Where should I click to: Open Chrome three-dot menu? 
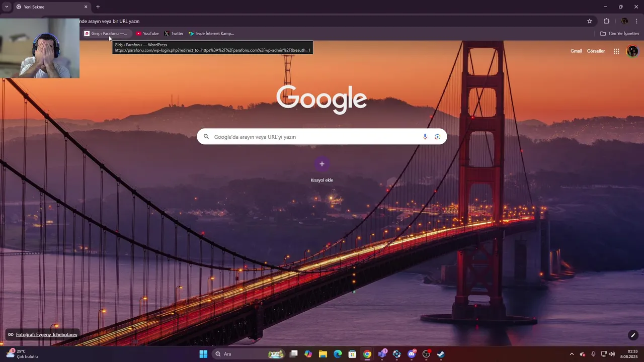click(x=636, y=21)
